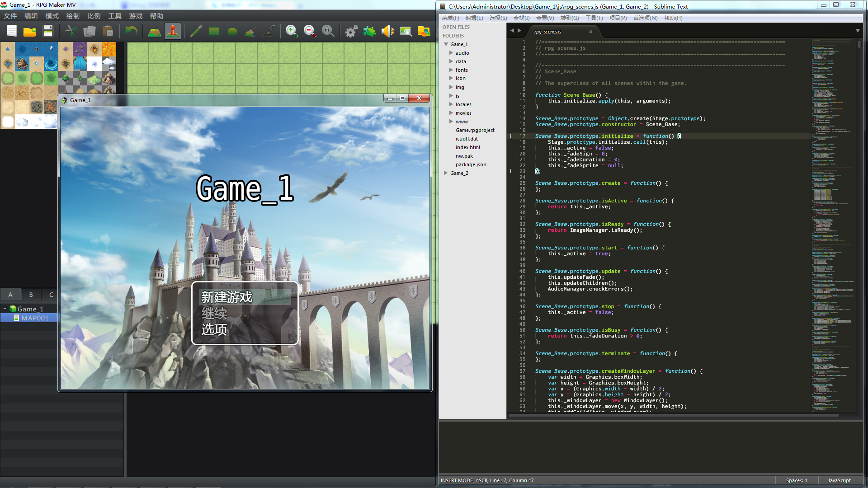868x488 pixels.
Task: Open Sound Test speaker icon
Action: click(387, 31)
